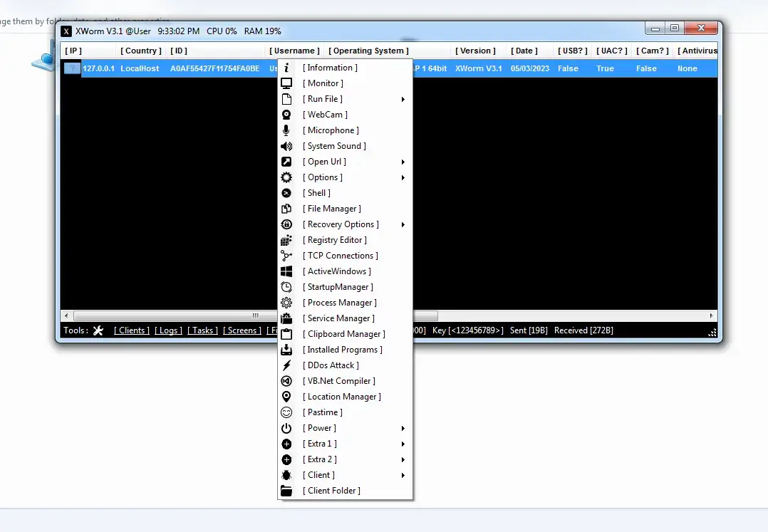Click the Shell terminal icon
The width and height of the screenshot is (768, 532).
[x=286, y=192]
